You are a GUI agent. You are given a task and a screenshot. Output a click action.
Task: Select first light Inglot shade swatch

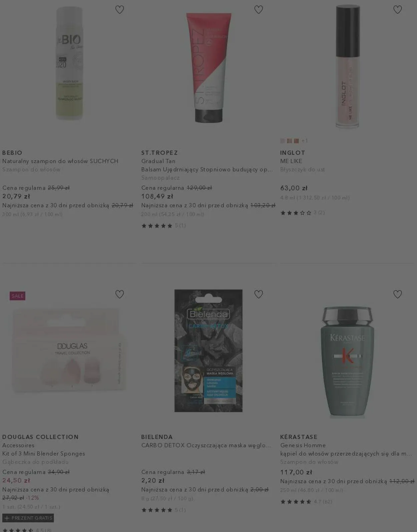[283, 141]
